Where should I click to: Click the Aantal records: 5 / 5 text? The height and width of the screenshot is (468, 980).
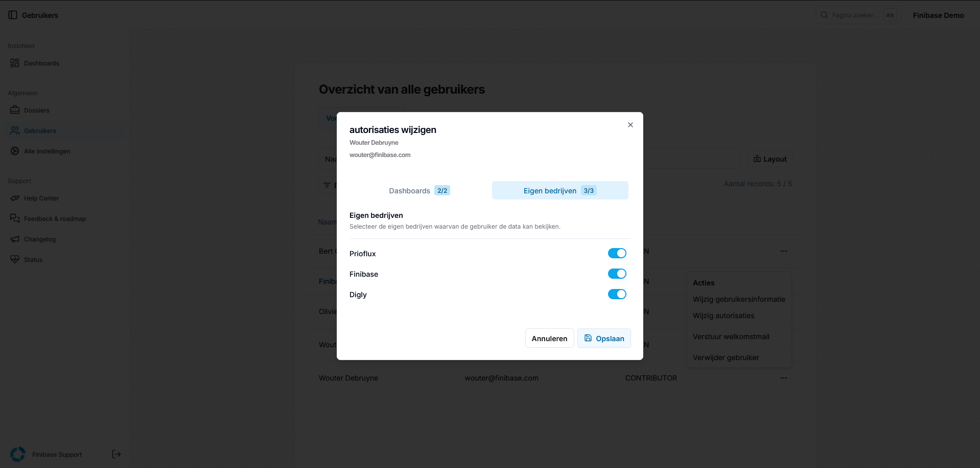pyautogui.click(x=758, y=184)
